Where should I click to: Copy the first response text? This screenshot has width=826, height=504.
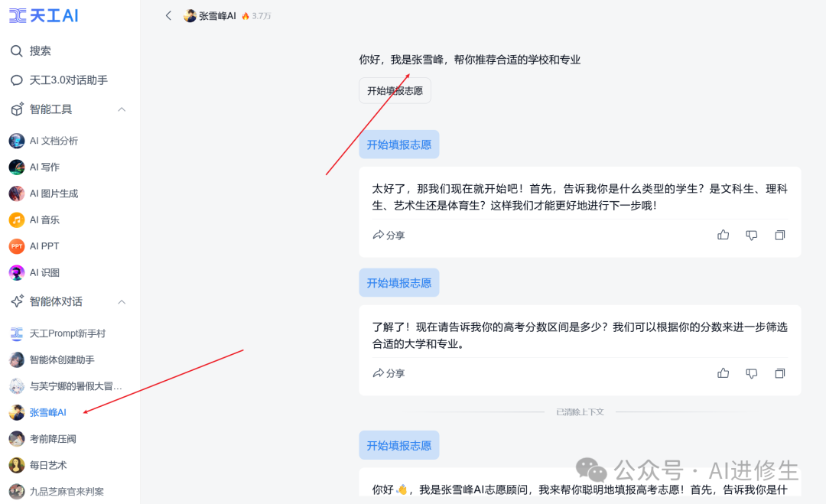[x=779, y=235]
